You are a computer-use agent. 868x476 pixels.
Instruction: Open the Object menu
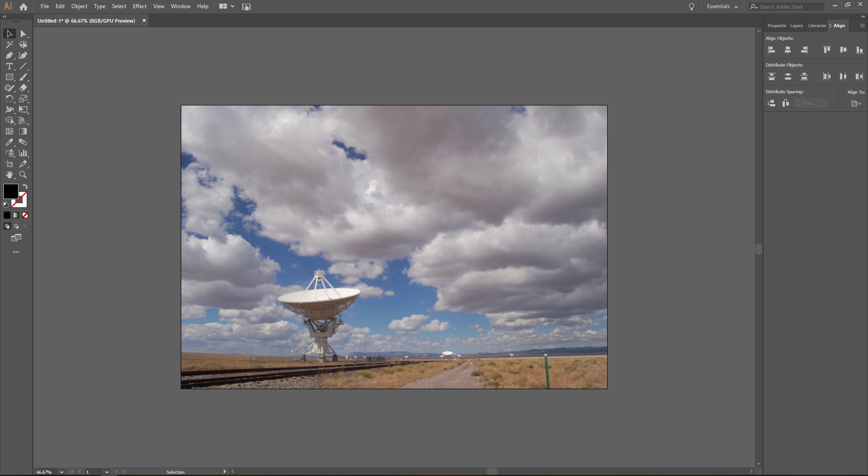79,6
